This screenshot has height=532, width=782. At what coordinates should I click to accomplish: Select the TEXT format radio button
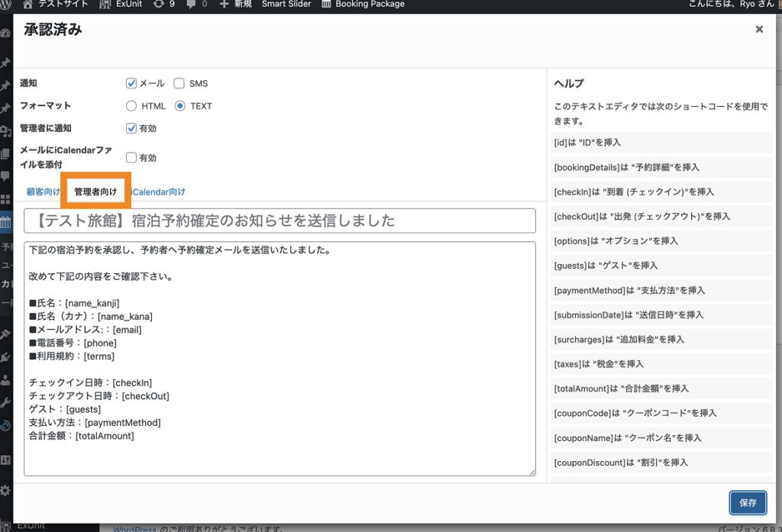coord(180,106)
